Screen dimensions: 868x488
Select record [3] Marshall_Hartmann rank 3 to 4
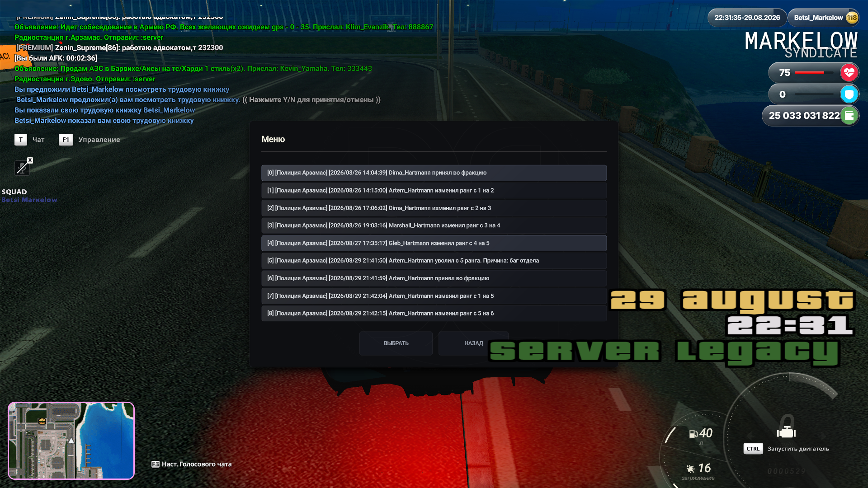434,225
